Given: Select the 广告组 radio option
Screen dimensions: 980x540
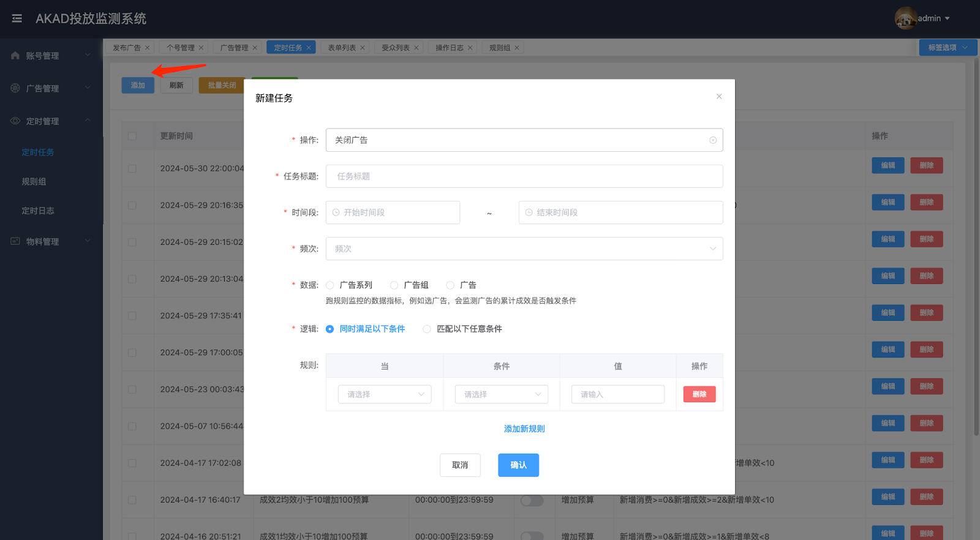Looking at the screenshot, I should pyautogui.click(x=394, y=285).
